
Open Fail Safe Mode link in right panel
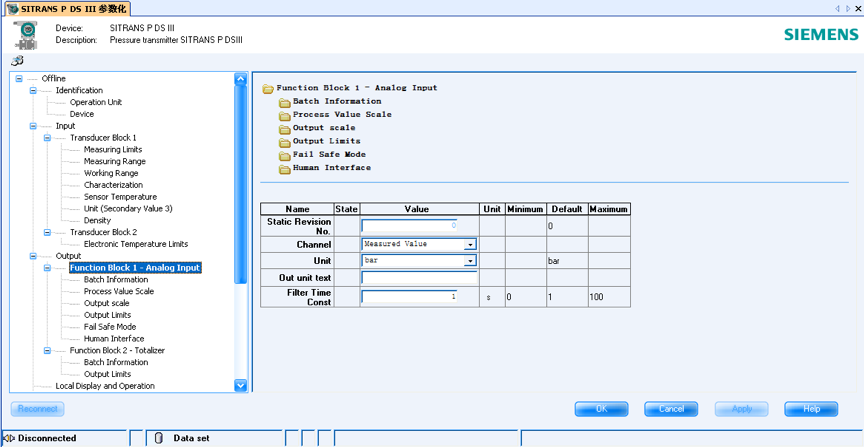329,154
